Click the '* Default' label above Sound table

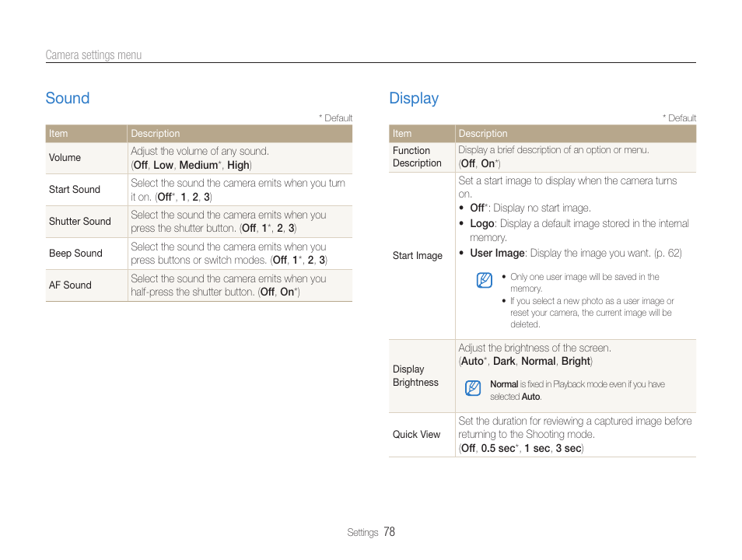[335, 118]
